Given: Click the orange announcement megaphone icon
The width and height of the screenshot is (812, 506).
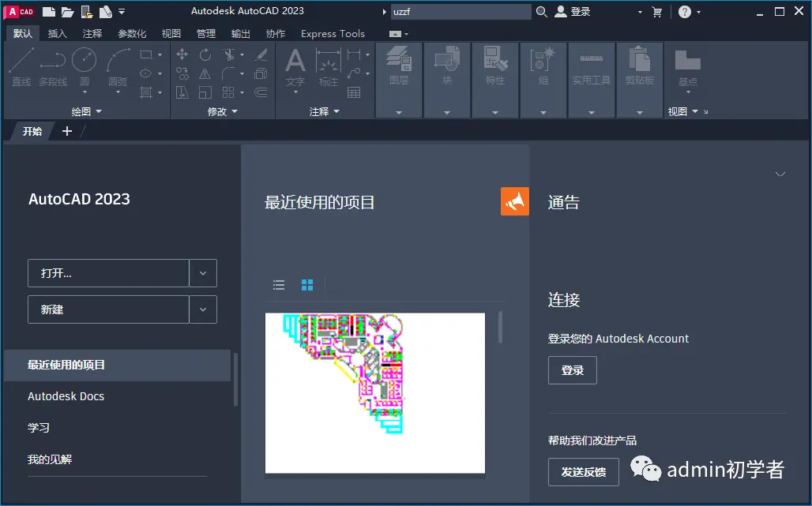Looking at the screenshot, I should 515,201.
